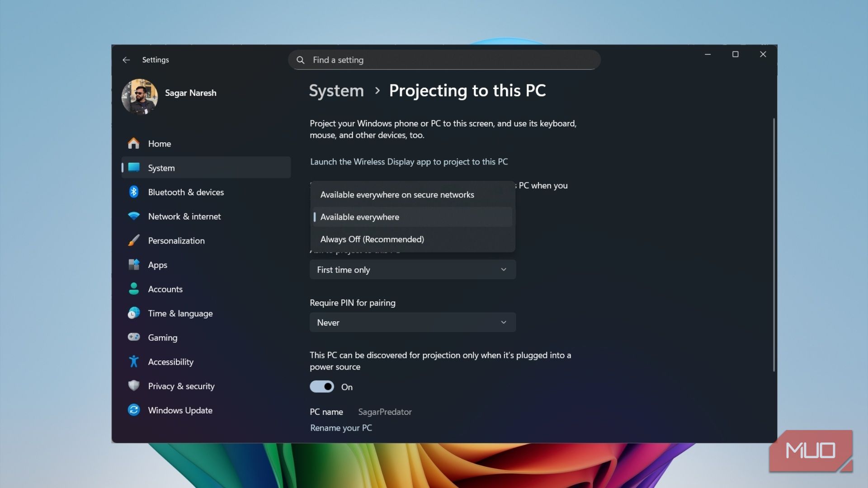Turn off the plugged-in discovery toggle
868x488 pixels.
pos(322,387)
